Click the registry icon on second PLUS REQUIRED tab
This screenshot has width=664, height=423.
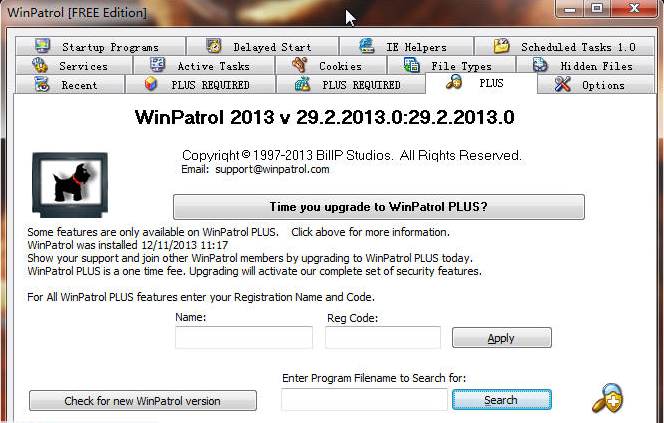pyautogui.click(x=302, y=84)
